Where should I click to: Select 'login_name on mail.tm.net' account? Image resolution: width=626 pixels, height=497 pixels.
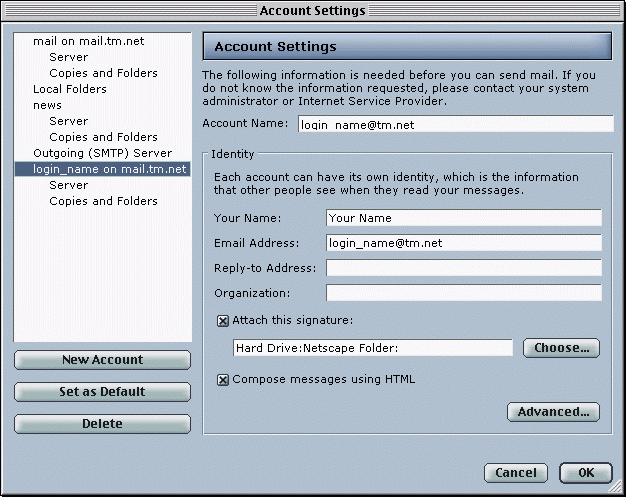coord(110,169)
